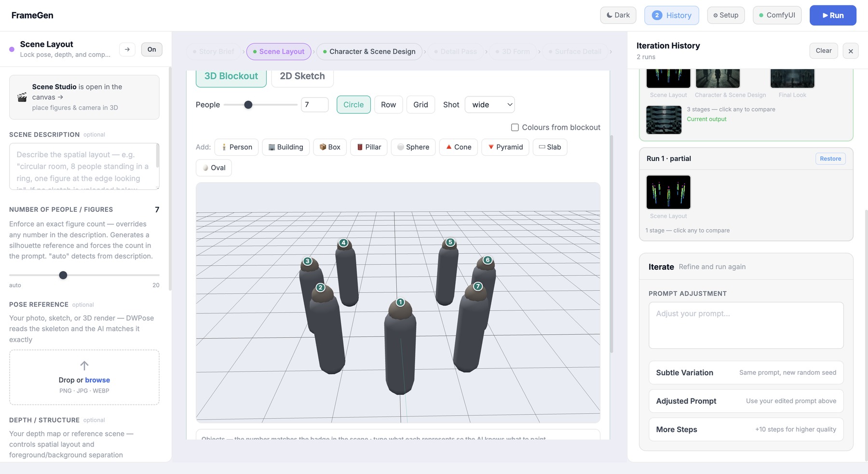Select figure badge 2 in the 3D scene
The image size is (868, 474).
coord(320,288)
